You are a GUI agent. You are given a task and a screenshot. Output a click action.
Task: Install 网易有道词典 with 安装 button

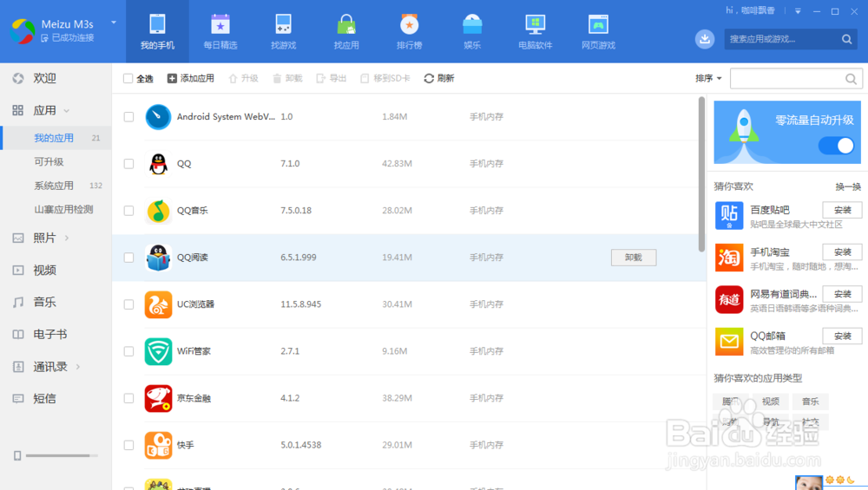(x=842, y=294)
